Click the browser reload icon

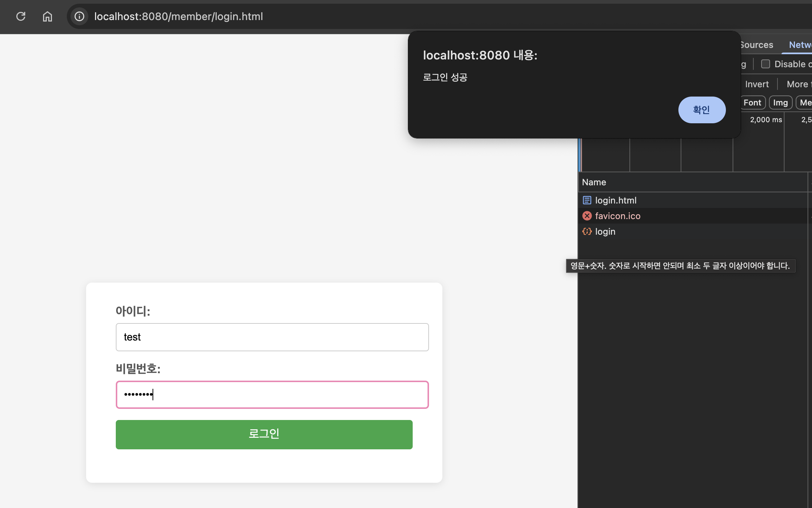[21, 16]
